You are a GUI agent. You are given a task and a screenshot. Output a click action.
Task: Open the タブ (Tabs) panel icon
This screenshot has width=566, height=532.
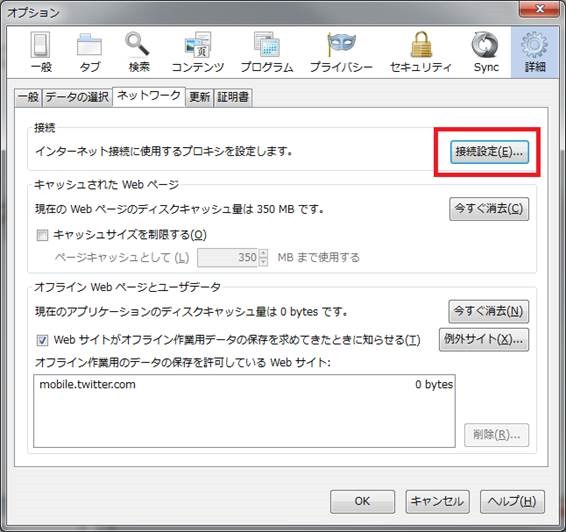(x=89, y=46)
